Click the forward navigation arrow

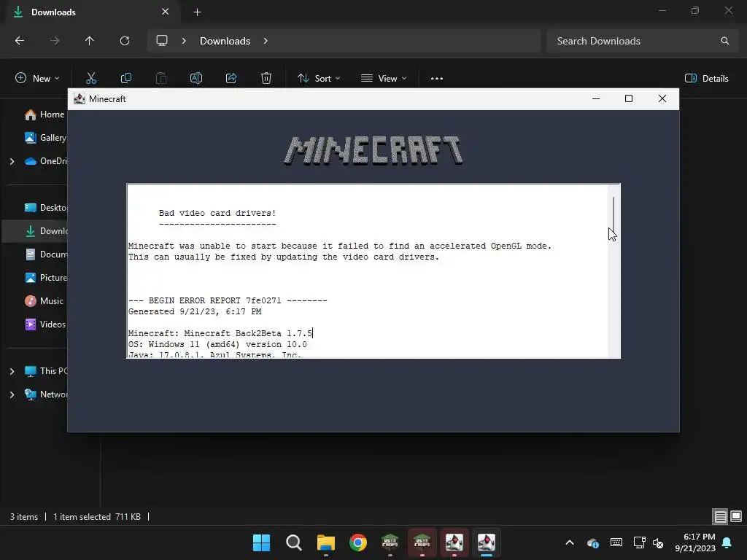click(x=55, y=41)
